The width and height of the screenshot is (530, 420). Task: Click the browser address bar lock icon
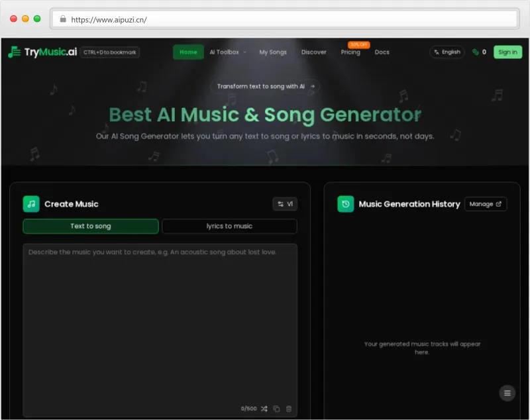click(x=63, y=19)
